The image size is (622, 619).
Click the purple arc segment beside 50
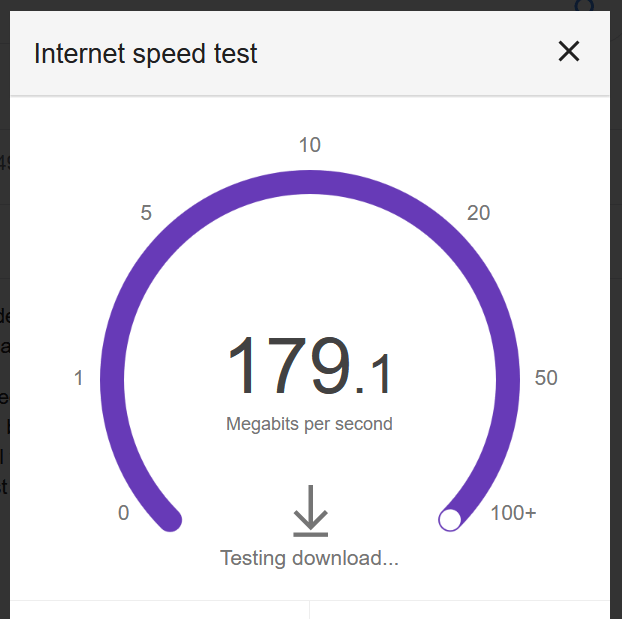pos(509,378)
